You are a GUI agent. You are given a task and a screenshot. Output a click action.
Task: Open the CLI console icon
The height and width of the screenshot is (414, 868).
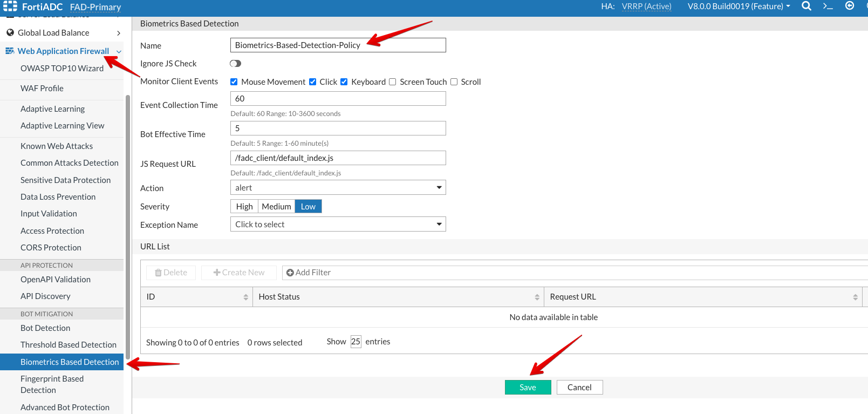tap(828, 6)
